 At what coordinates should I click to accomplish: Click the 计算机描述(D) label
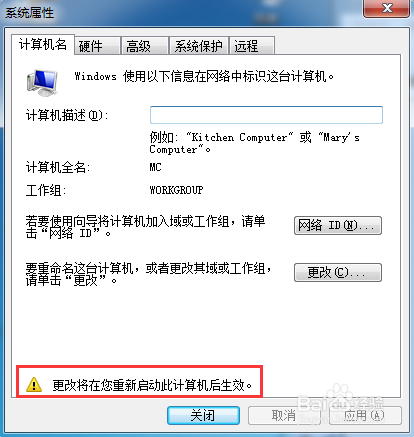pos(67,115)
